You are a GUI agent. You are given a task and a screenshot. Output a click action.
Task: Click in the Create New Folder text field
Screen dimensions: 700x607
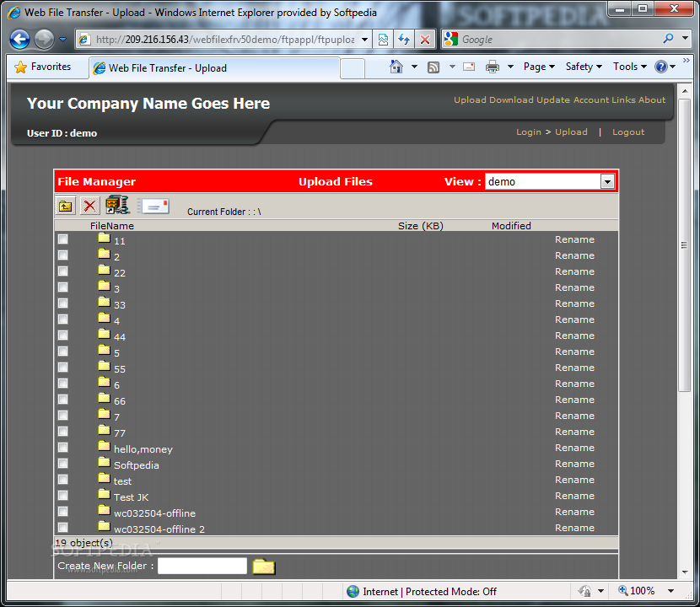coord(202,566)
